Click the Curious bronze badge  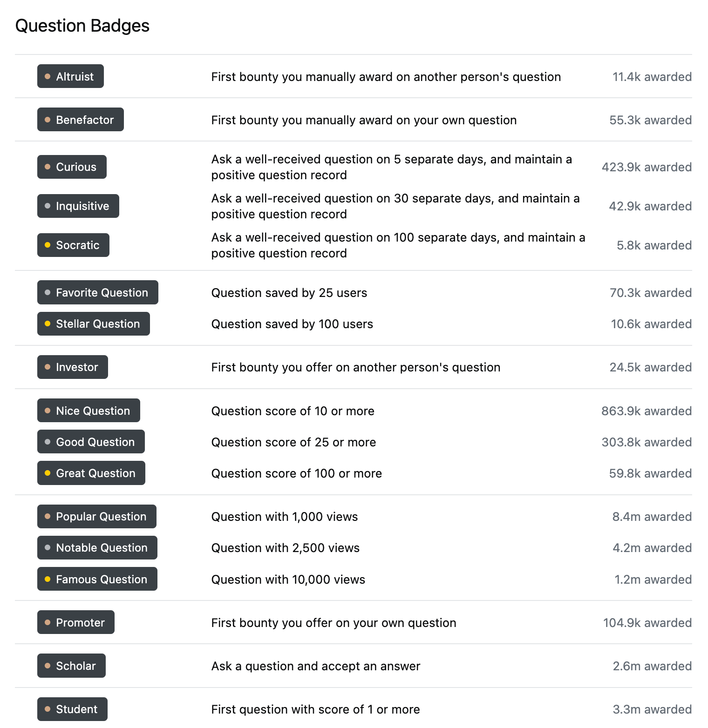click(x=72, y=167)
